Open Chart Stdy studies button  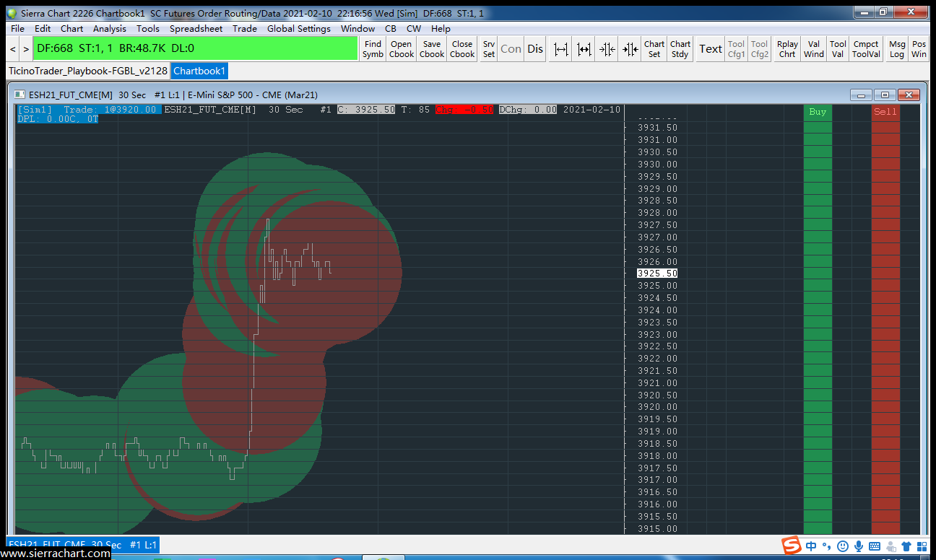pos(680,49)
